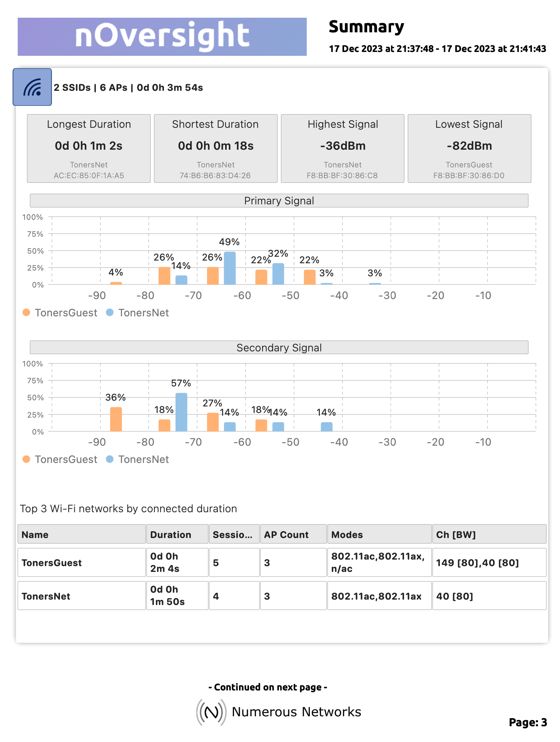This screenshot has height=742, width=560.
Task: Click TonersNet blue legend dot in Secondary Signal
Action: [x=110, y=459]
